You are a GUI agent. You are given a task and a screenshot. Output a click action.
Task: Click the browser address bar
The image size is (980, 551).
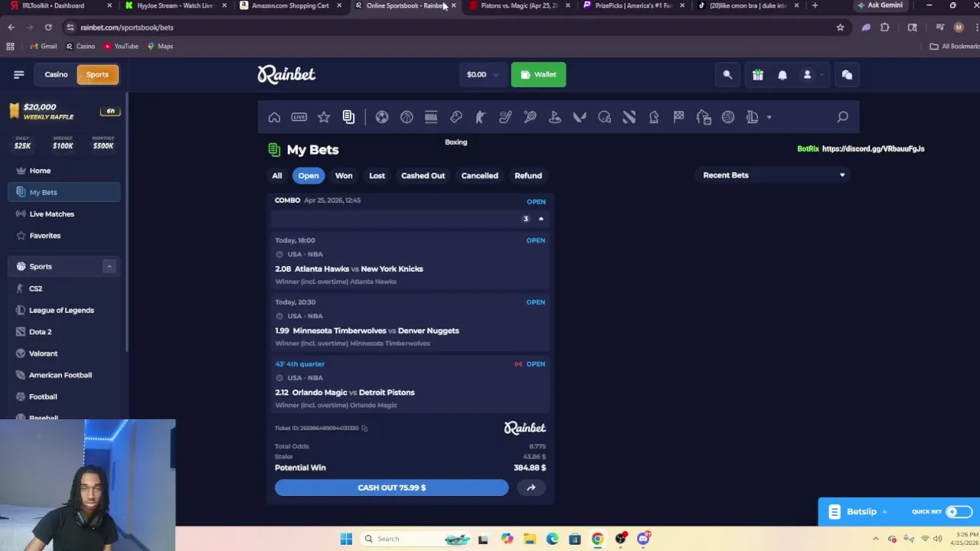tap(452, 27)
